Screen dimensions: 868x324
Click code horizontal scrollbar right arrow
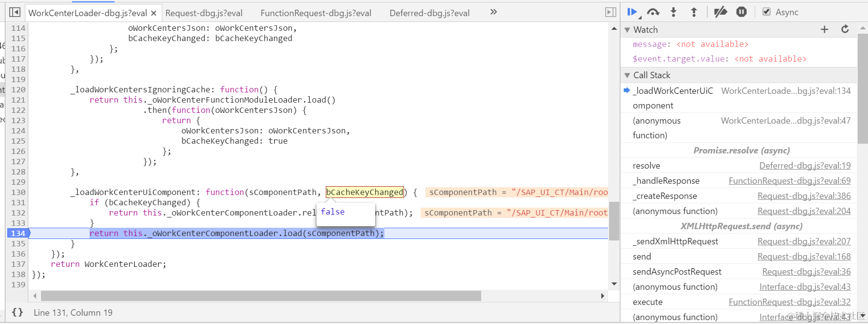[x=602, y=296]
